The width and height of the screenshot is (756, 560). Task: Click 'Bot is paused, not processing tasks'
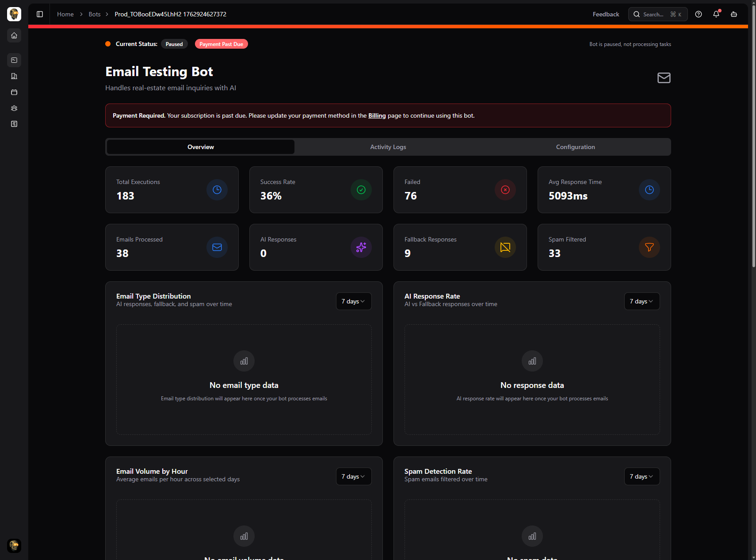point(630,44)
